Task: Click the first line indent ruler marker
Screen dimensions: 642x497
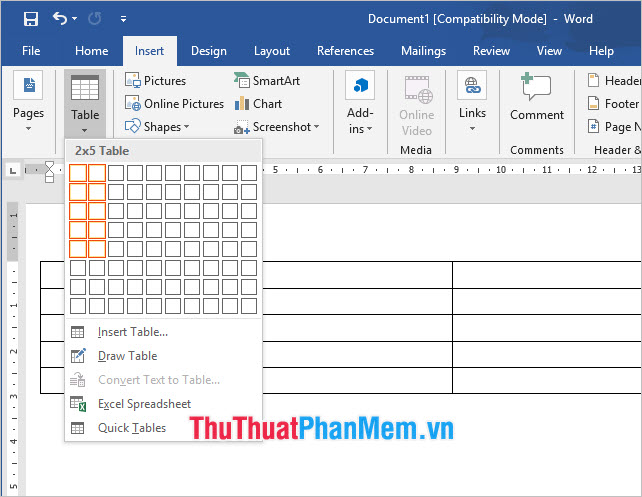Action: [x=49, y=165]
